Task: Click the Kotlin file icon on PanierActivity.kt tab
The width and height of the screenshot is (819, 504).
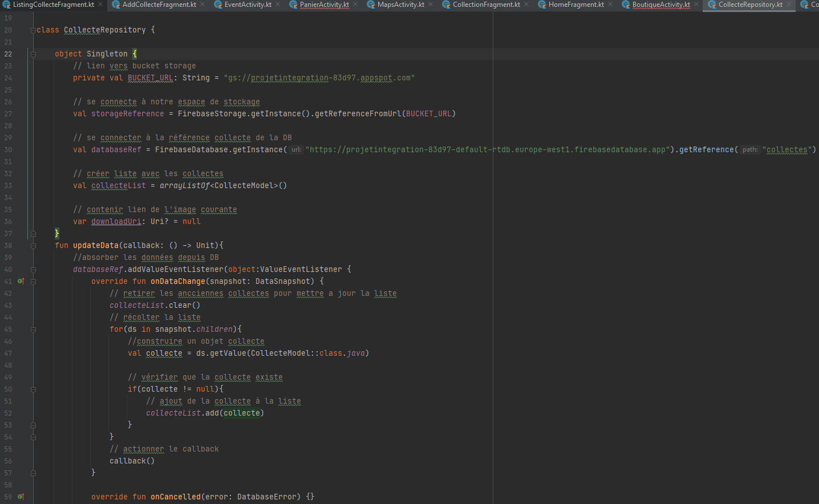Action: [x=294, y=5]
